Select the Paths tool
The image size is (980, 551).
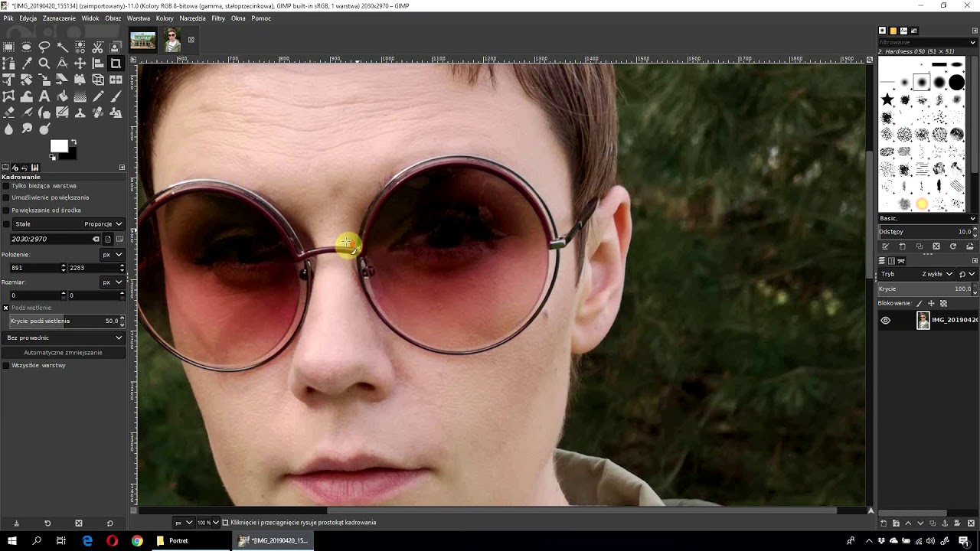point(8,64)
